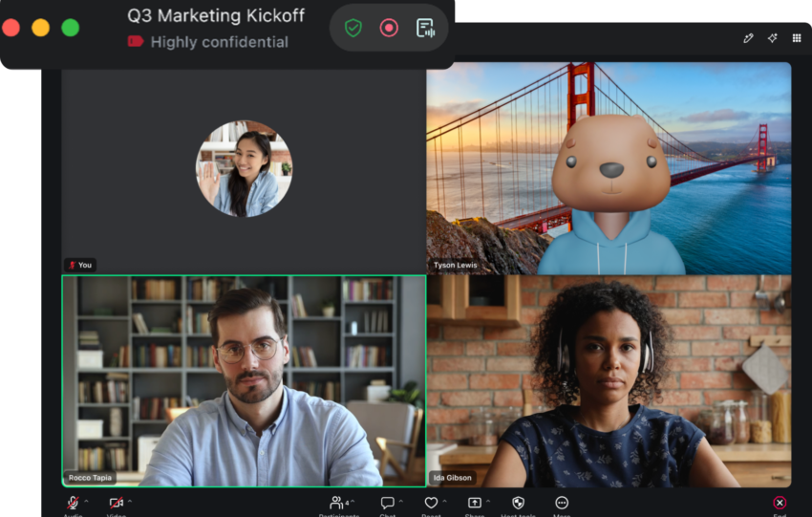Open the More options ellipsis

point(562,503)
